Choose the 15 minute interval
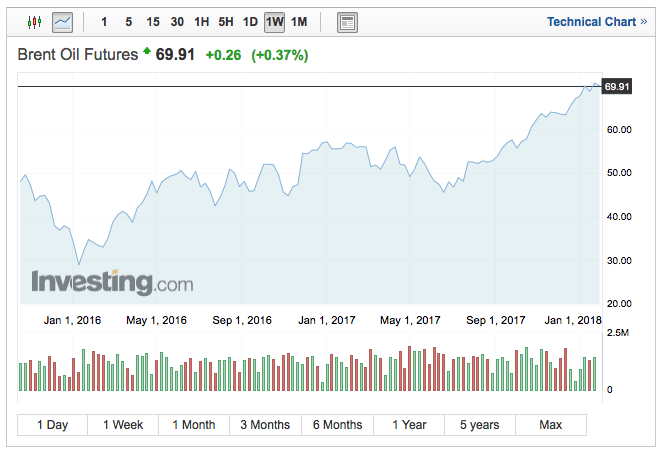Screen dimensions: 665x456 [x=152, y=21]
